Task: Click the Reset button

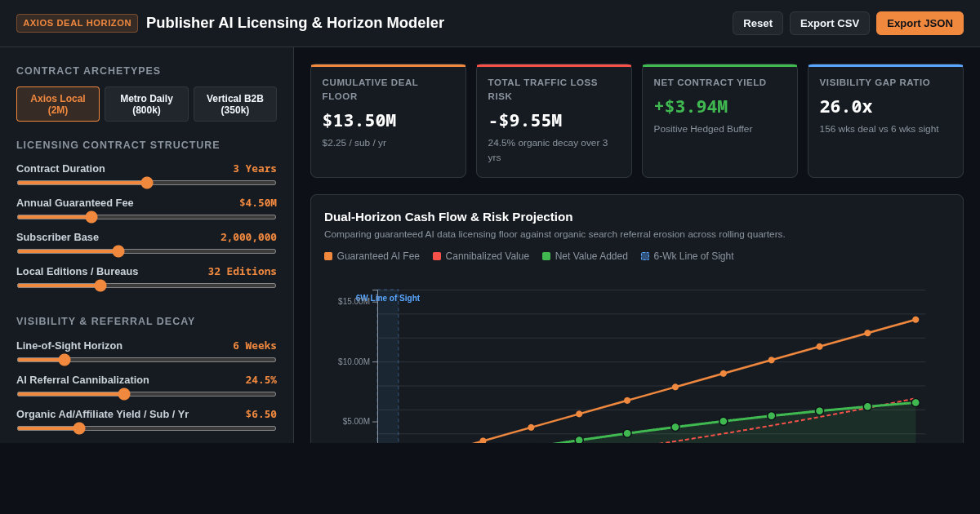Action: tap(757, 23)
